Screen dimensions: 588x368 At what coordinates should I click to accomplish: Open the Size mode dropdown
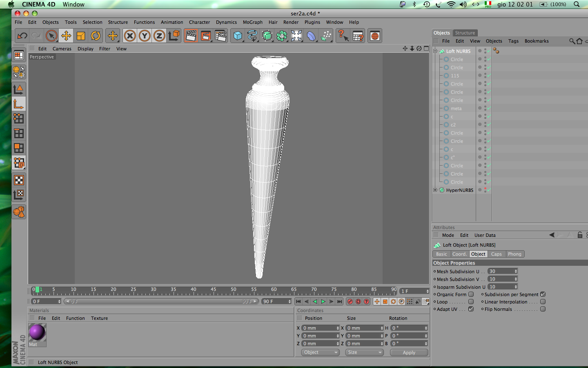365,352
